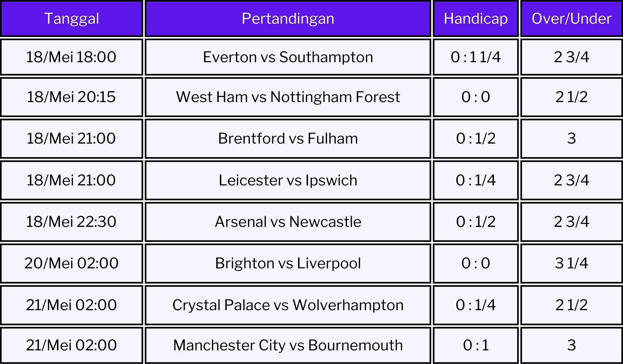Click the Brentford vs Fulham over/under 3
This screenshot has width=623, height=364.
click(571, 138)
